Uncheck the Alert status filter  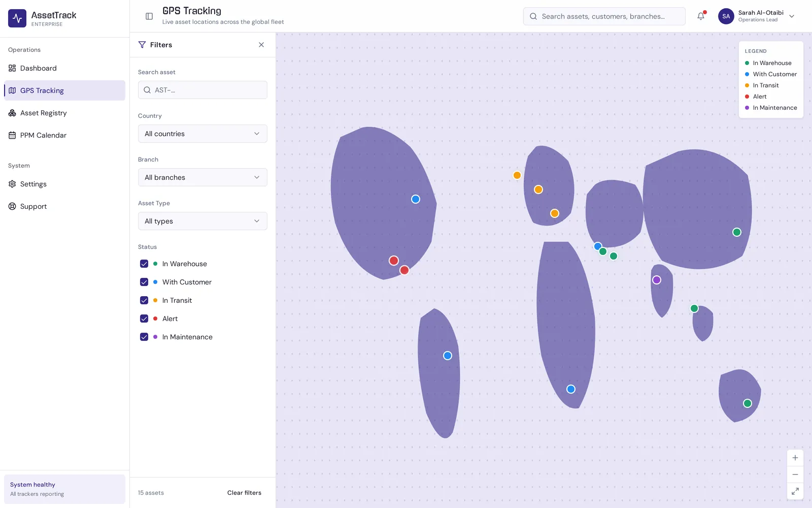144,319
